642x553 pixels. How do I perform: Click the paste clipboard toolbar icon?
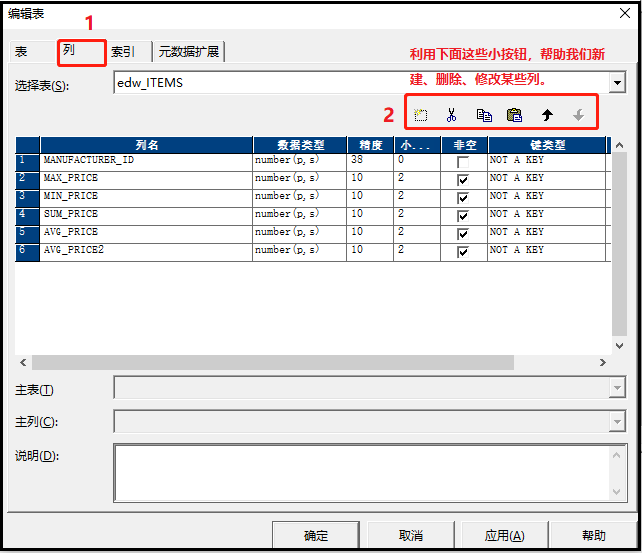point(515,115)
